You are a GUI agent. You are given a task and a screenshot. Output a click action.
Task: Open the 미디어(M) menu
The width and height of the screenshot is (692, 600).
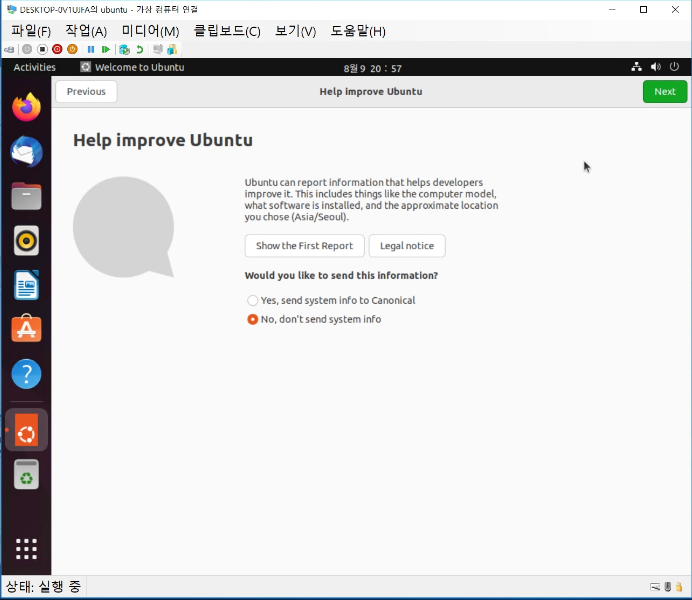pyautogui.click(x=150, y=31)
